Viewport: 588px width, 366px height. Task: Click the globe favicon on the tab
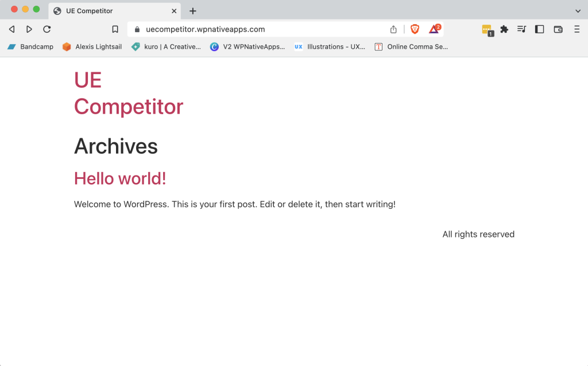coord(57,11)
